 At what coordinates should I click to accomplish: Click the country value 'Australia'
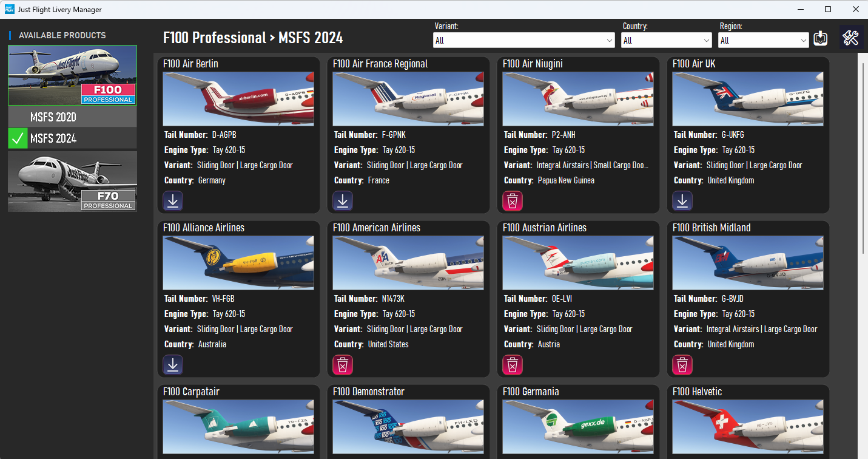tap(212, 344)
